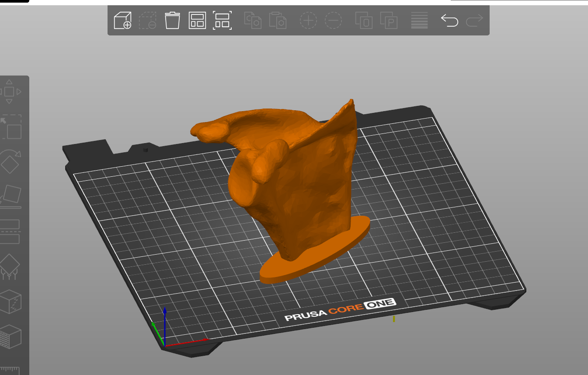Select the Scale gizmo
The image size is (588, 375).
pyautogui.click(x=10, y=126)
